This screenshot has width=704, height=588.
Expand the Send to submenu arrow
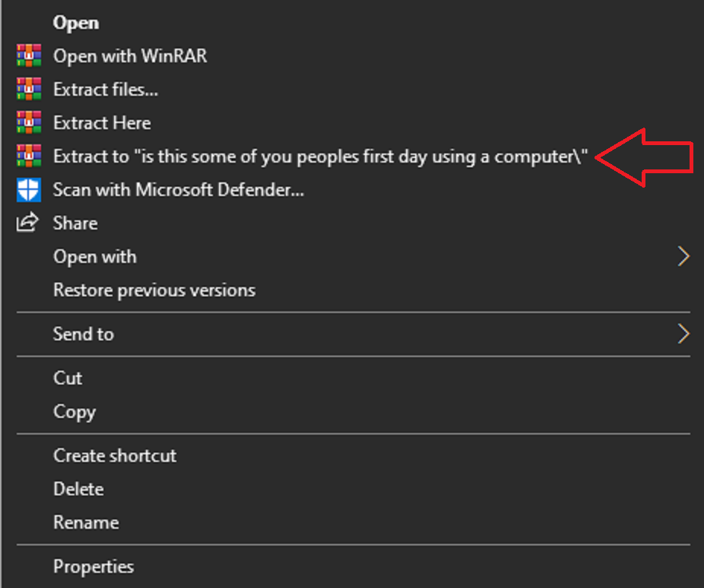pos(683,334)
